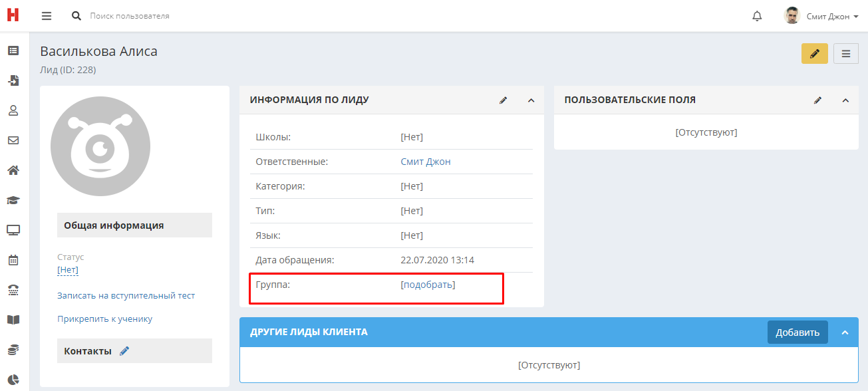
Task: Open the telephone sidebar icon
Action: 13,290
